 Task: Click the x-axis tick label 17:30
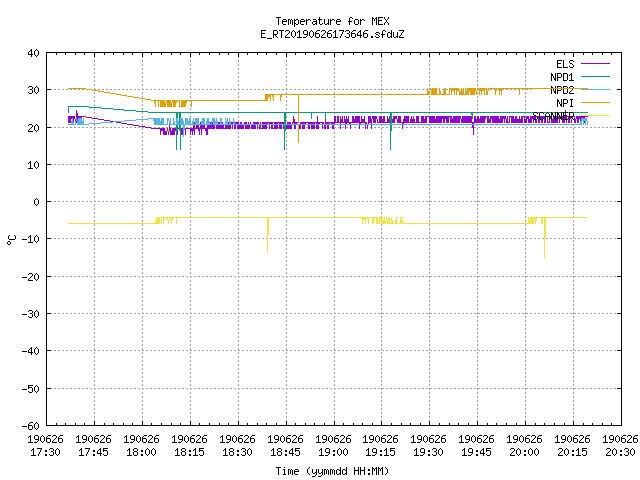pyautogui.click(x=45, y=452)
